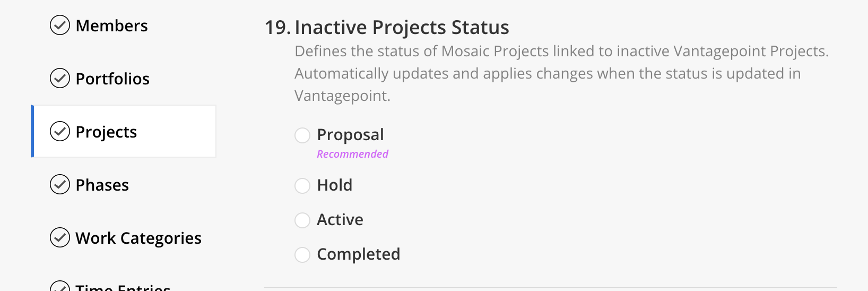Choose the Hold radio option
868x291 pixels.
[x=302, y=186]
